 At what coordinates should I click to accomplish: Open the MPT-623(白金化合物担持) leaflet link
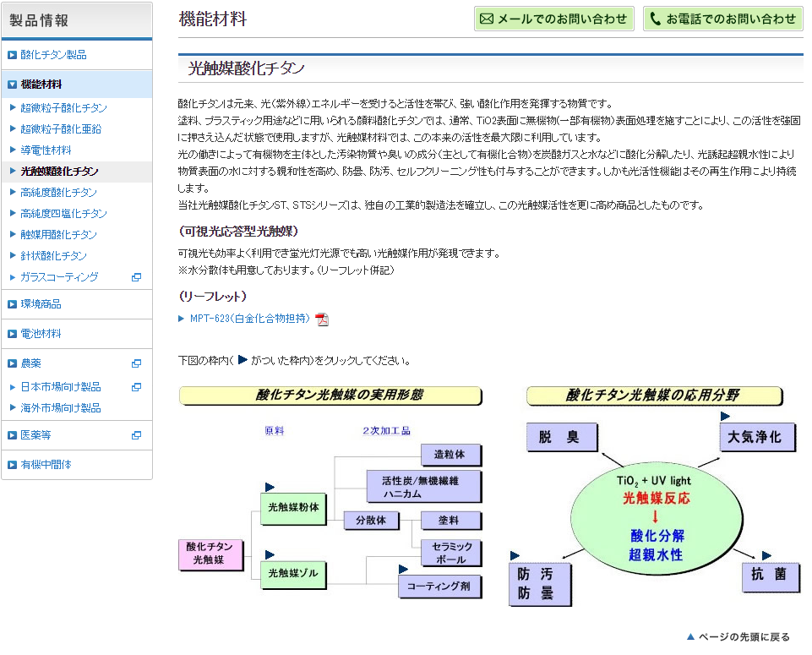click(249, 319)
